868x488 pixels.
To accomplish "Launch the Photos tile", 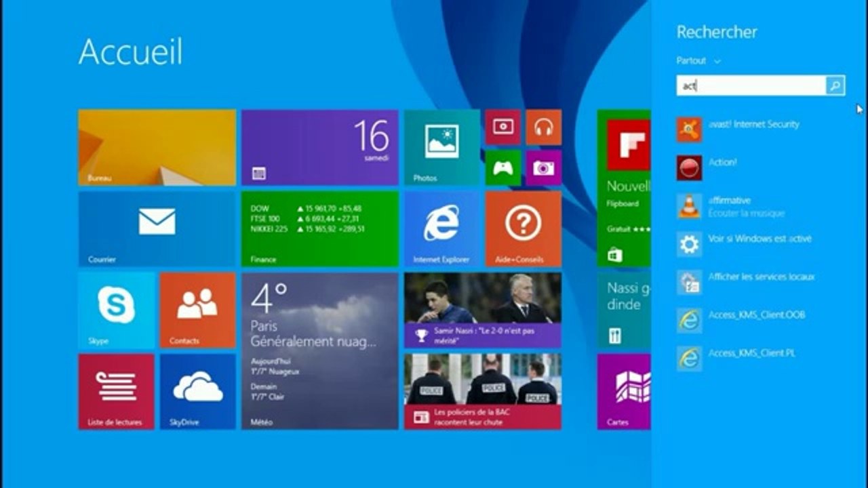I will (442, 148).
